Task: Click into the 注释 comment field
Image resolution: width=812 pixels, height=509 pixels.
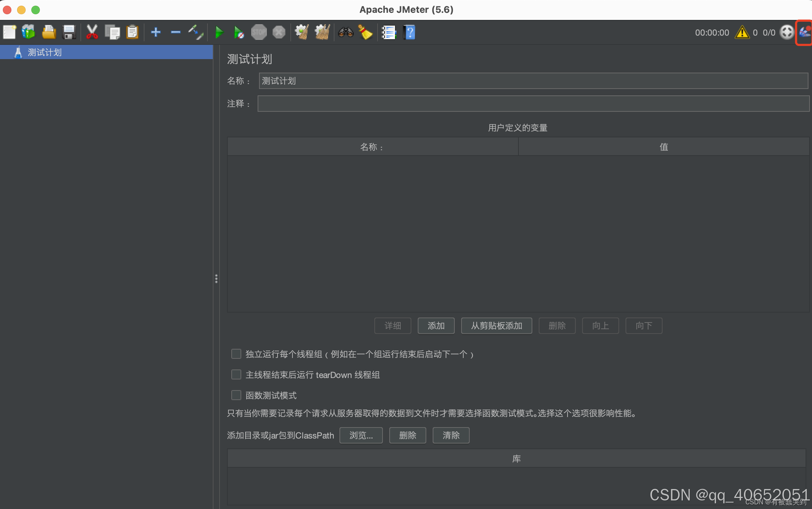Action: pos(533,104)
